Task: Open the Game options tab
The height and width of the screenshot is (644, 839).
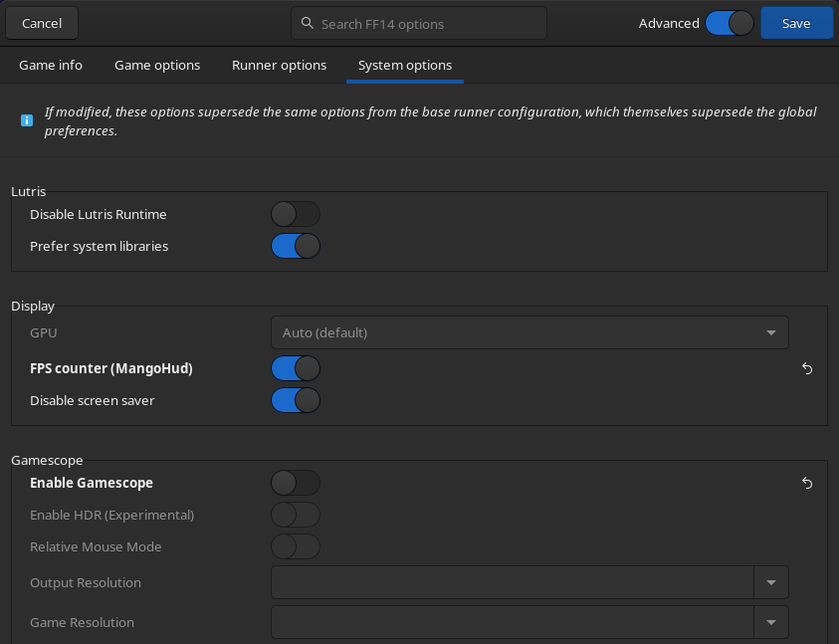Action: coord(157,65)
